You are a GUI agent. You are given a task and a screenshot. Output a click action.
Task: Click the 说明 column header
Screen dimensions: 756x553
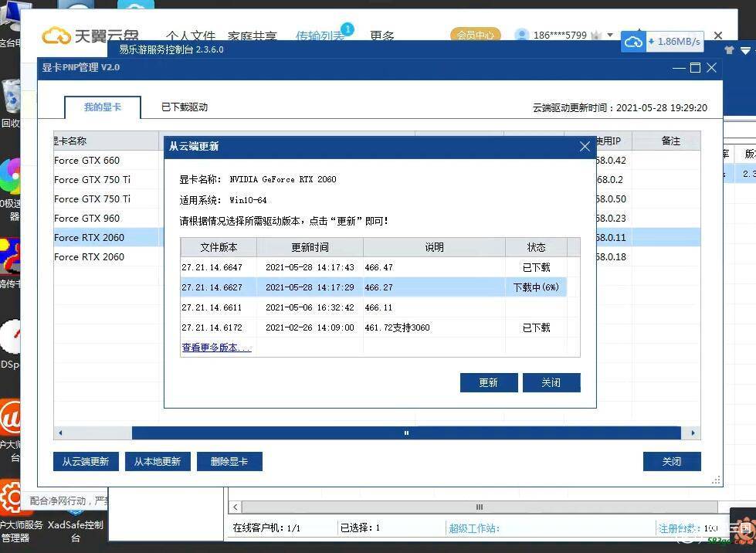435,247
